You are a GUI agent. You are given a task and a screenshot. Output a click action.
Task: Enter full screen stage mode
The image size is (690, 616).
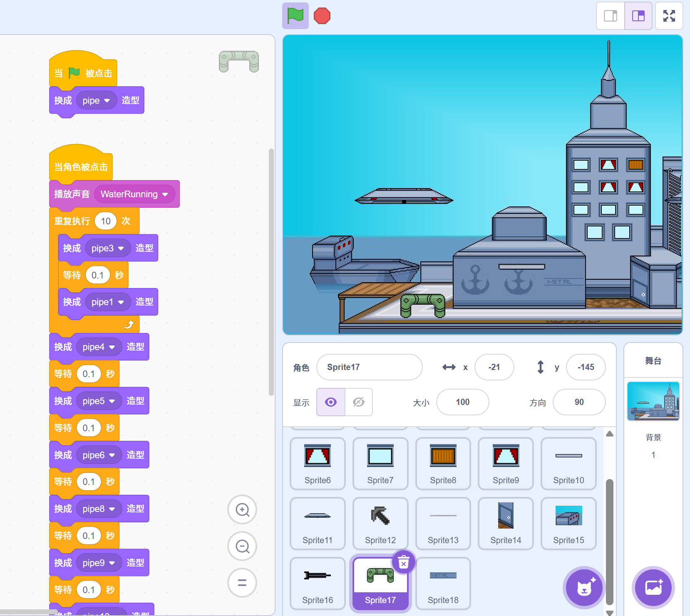[x=669, y=16]
